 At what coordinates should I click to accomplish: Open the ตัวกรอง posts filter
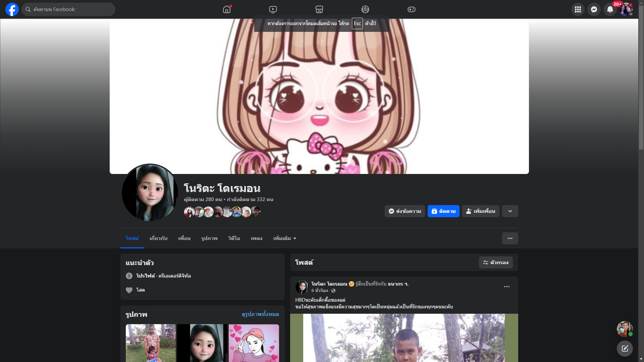[496, 262]
